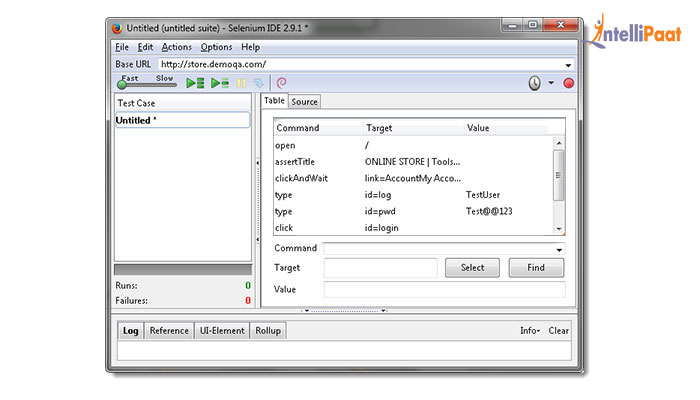Open the Help menu
The image size is (700, 400).
(x=250, y=47)
